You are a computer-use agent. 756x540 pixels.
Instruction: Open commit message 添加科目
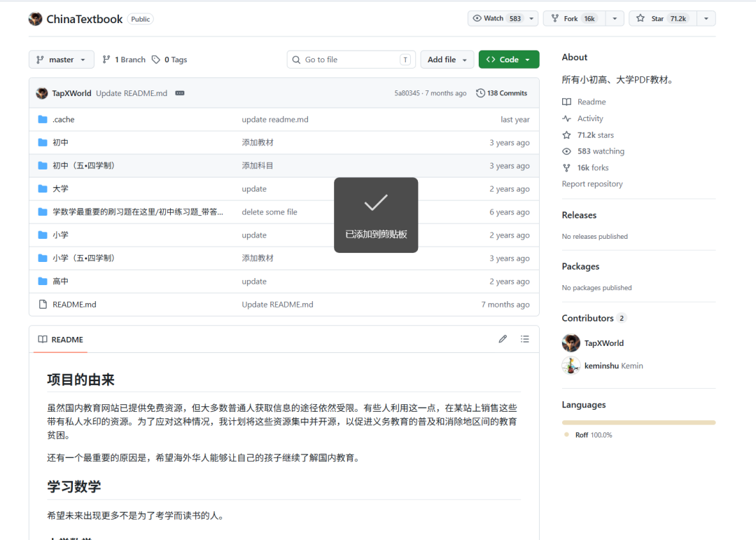(x=258, y=165)
